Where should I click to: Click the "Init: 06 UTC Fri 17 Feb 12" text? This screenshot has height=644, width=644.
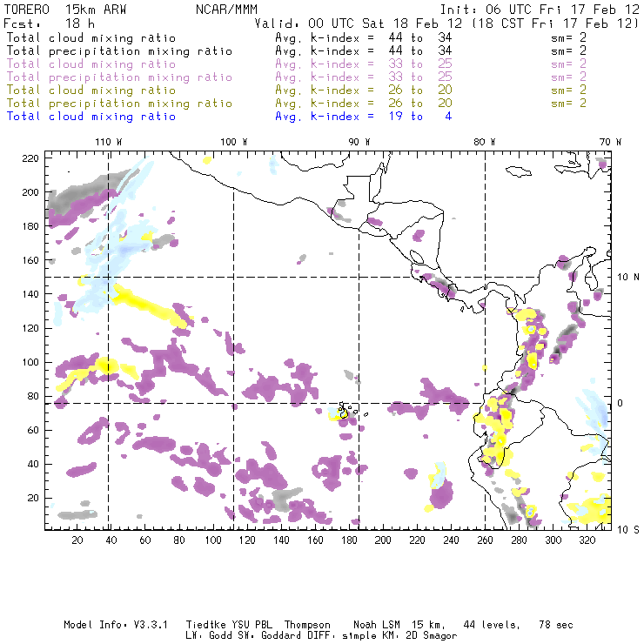[540, 10]
